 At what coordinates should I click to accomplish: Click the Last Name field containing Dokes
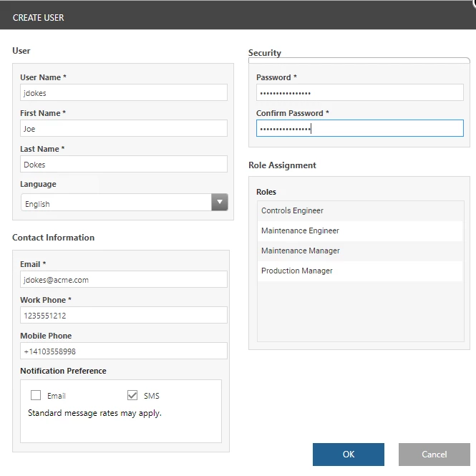(x=124, y=164)
